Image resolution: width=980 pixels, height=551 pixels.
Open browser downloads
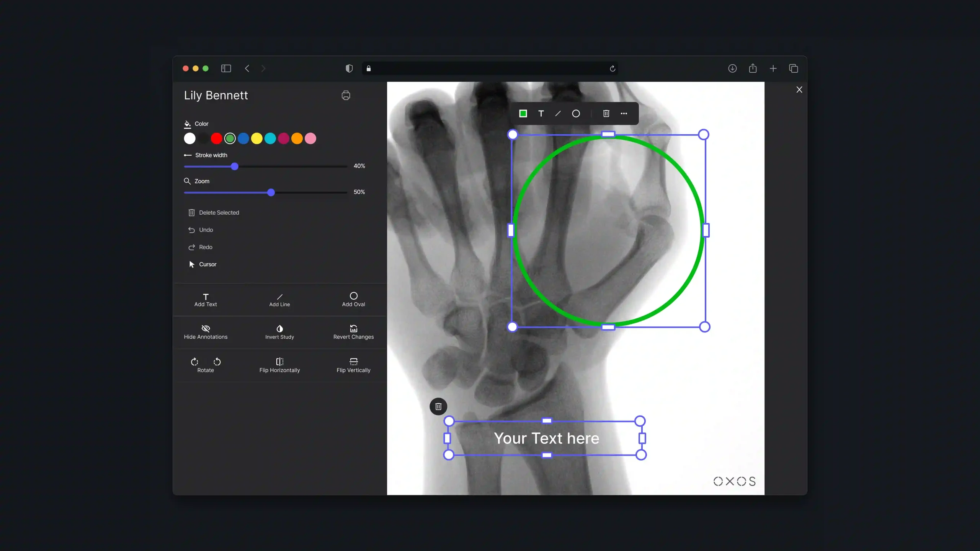coord(732,68)
